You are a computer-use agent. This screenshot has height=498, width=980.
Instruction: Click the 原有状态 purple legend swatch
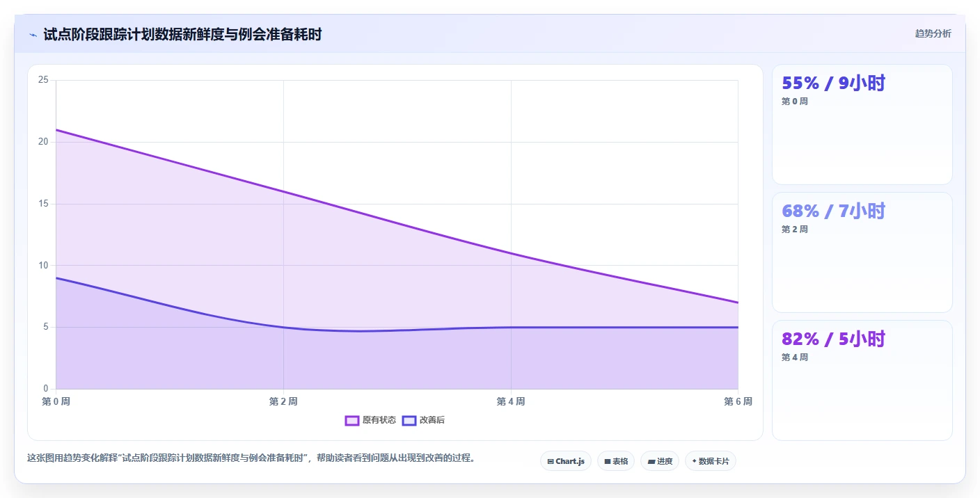coord(352,420)
